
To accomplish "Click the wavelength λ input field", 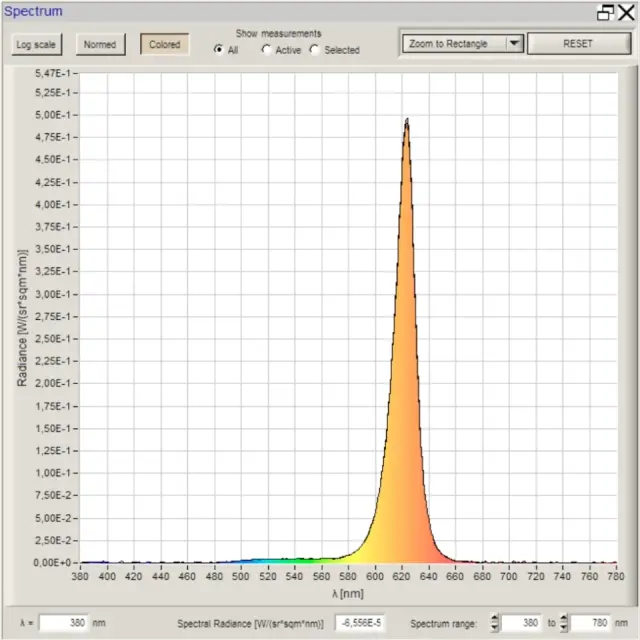I will (x=64, y=623).
